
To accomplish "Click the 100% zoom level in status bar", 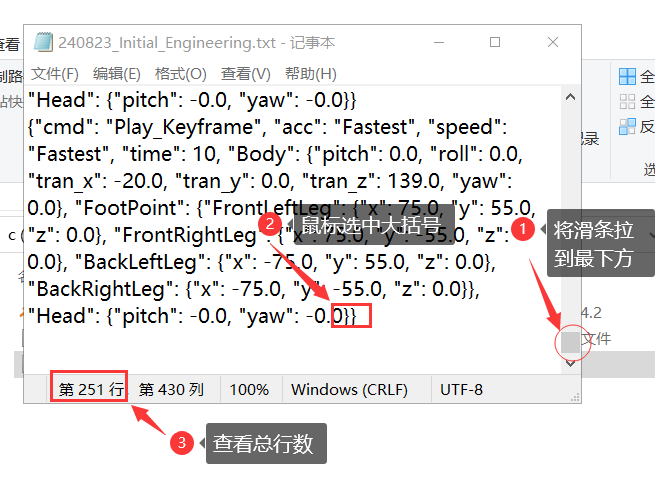I will pyautogui.click(x=250, y=390).
